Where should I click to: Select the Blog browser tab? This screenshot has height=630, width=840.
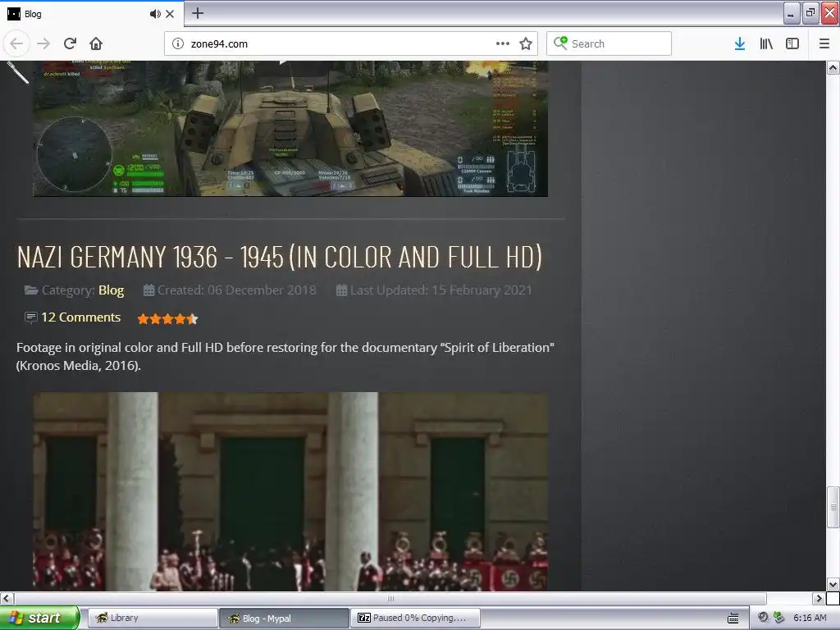[x=92, y=14]
